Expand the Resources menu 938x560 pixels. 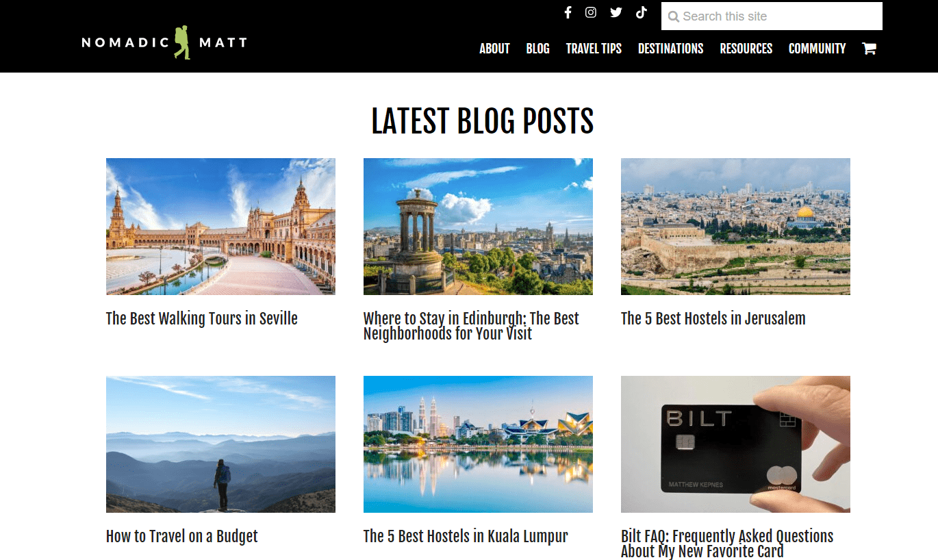[746, 49]
